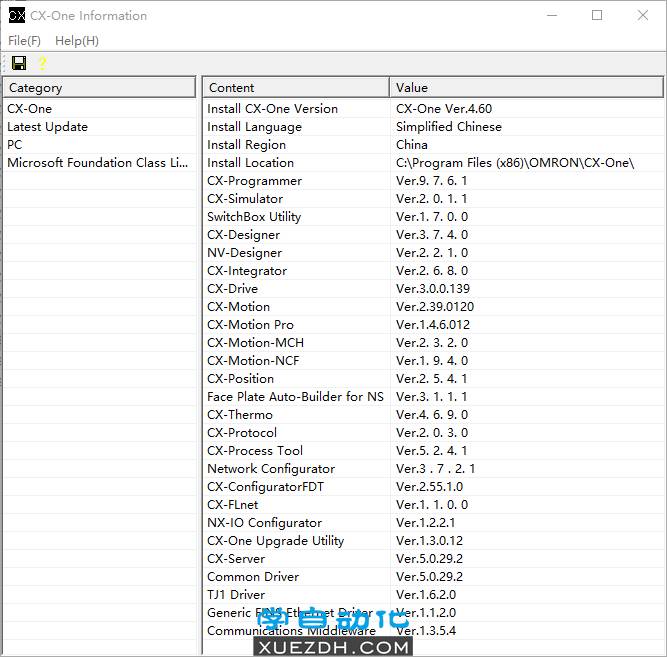Click the Ver.1.4.6.012 value
This screenshot has height=657, width=667.
[x=433, y=325]
